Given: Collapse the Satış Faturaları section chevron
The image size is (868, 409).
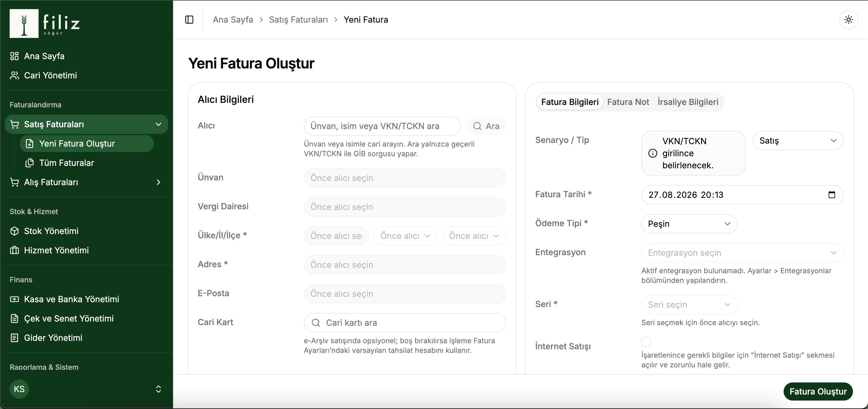Looking at the screenshot, I should coord(158,124).
